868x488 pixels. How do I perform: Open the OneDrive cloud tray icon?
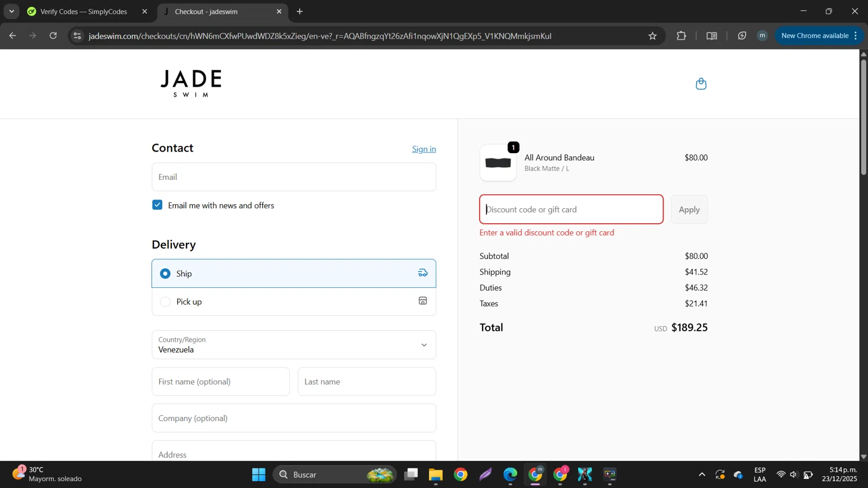738,475
